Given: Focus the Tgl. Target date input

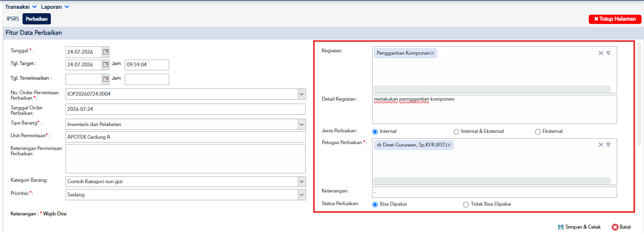Looking at the screenshot, I should click(x=84, y=64).
